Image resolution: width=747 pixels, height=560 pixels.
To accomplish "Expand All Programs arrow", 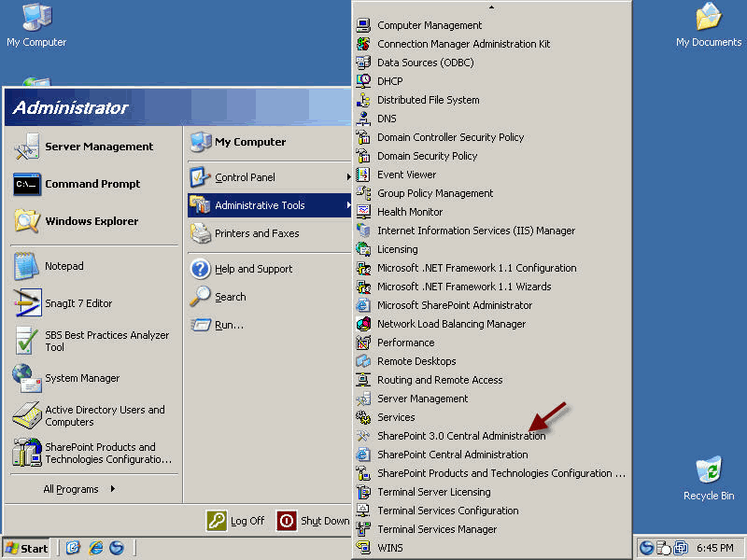I will click(112, 488).
